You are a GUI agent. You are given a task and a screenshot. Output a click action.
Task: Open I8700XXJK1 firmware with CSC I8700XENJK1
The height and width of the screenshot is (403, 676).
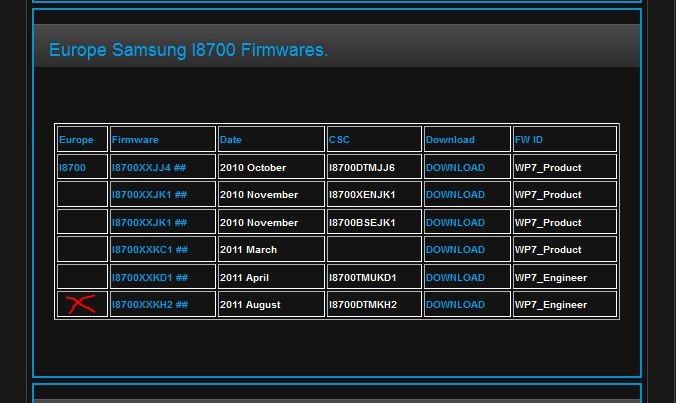(x=149, y=195)
